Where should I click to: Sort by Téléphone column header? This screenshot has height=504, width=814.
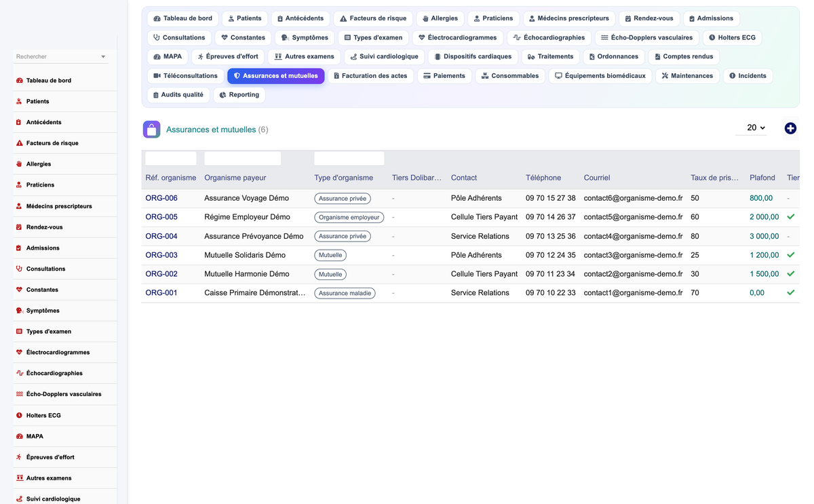pyautogui.click(x=543, y=178)
